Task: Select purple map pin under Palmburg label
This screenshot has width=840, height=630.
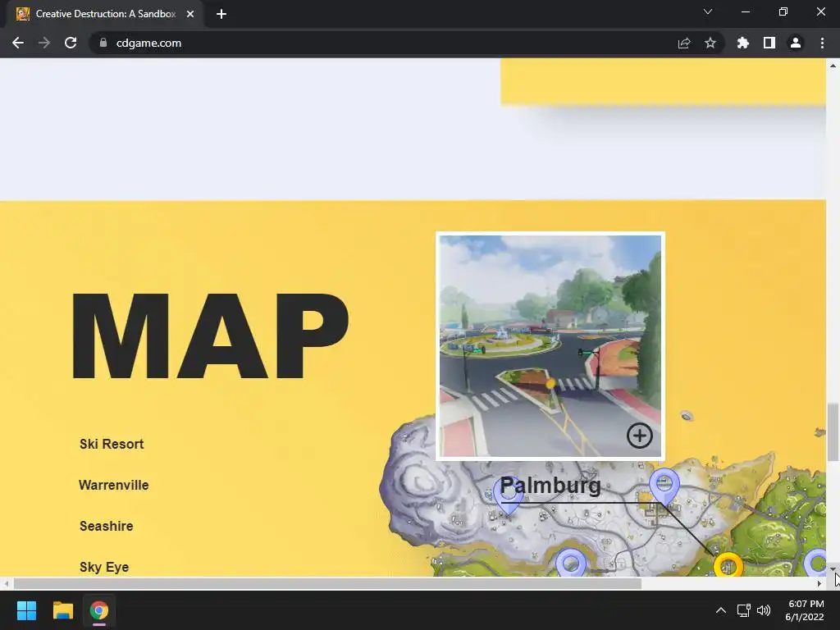Action: [508, 496]
